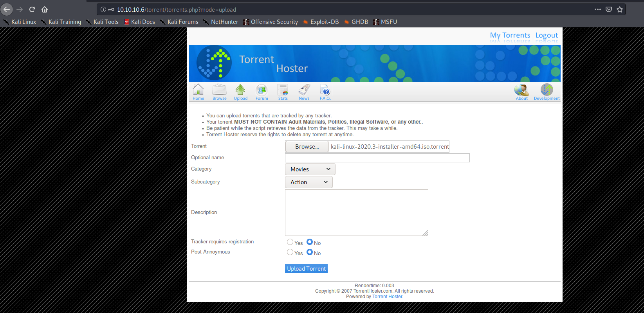
Task: Select No for Post Annoymous
Action: pyautogui.click(x=310, y=252)
